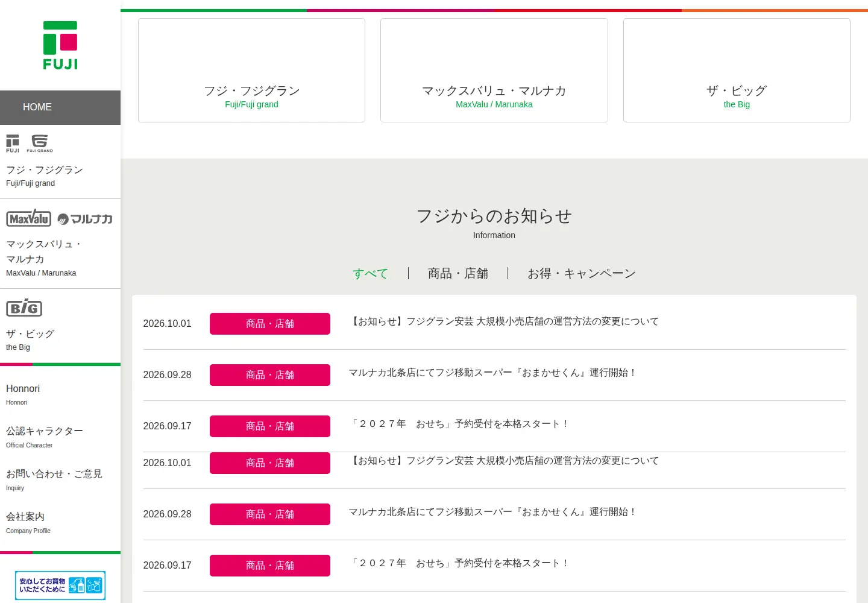This screenshot has width=868, height=603.
Task: Click the sidebar text Fuji/Fuji grand
Action: point(30,183)
